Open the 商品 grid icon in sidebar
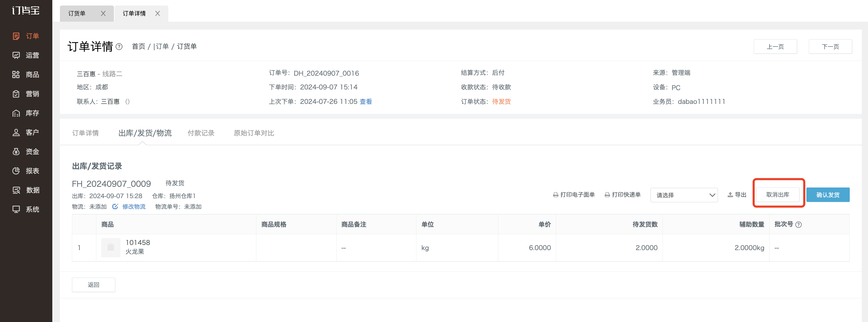Image resolution: width=868 pixels, height=322 pixels. [x=16, y=75]
